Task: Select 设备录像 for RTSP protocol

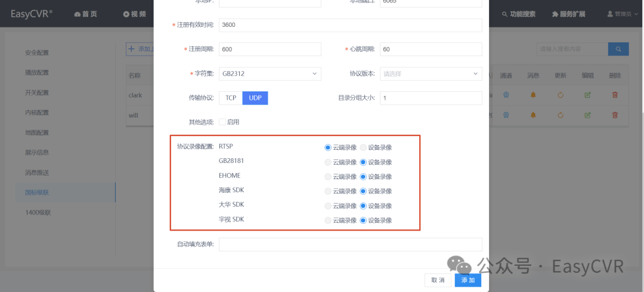Action: click(363, 147)
